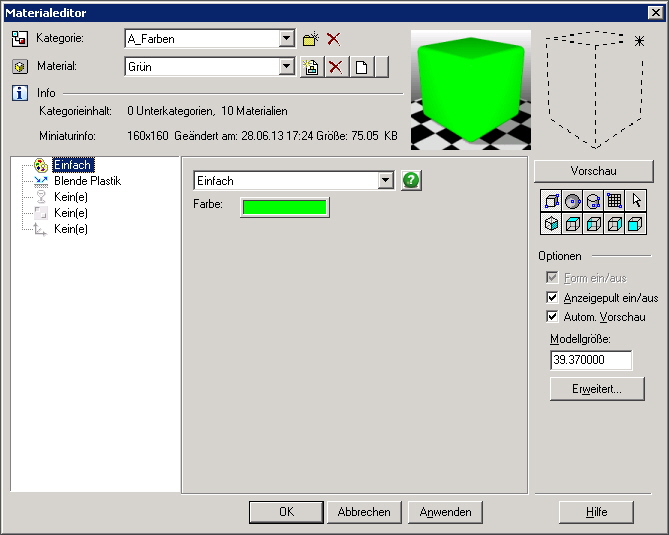Toggle Anzeigepult ein/aus checkbox
The image size is (669, 535).
coord(552,297)
